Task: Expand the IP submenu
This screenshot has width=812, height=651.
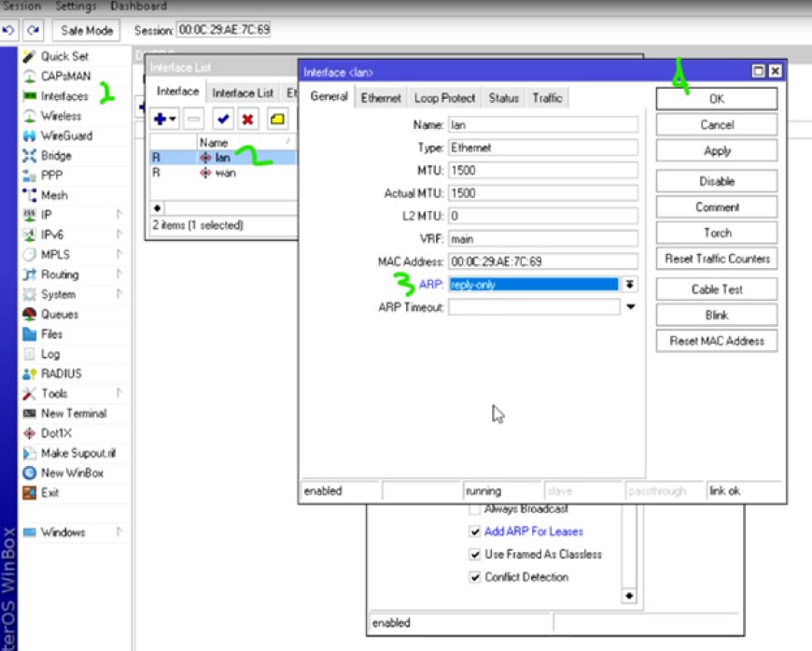Action: point(119,215)
